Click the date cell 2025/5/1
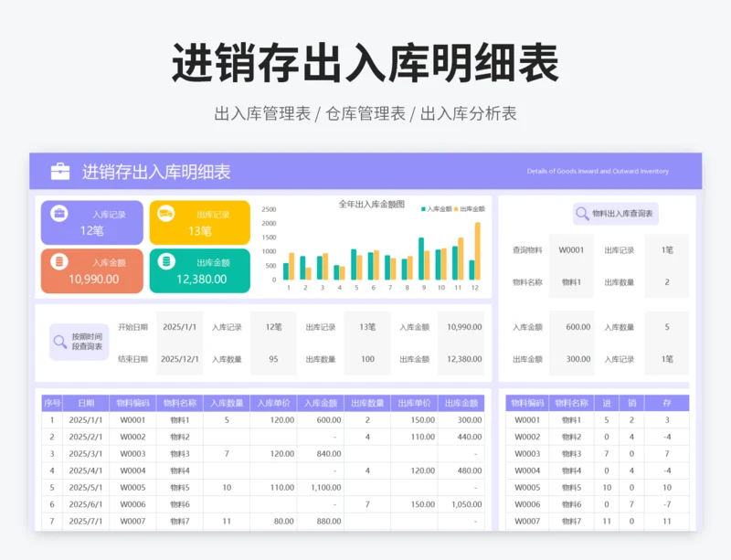 coord(86,487)
